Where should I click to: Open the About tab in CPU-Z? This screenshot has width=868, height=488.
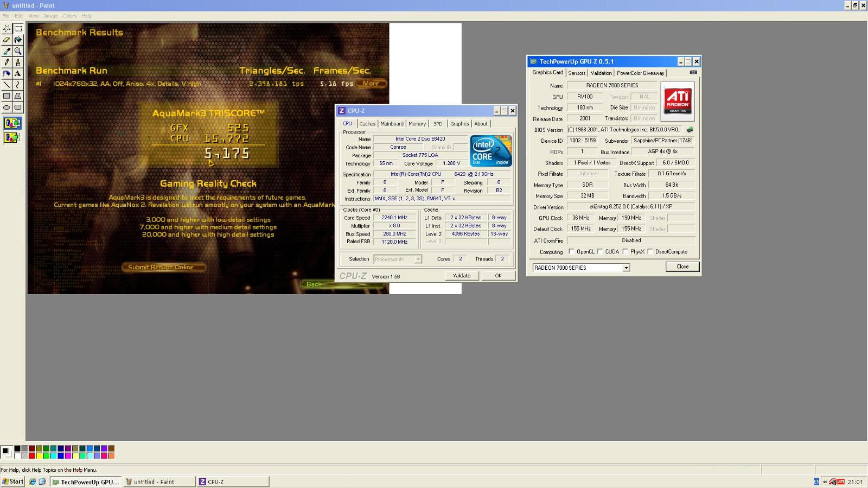pyautogui.click(x=481, y=124)
